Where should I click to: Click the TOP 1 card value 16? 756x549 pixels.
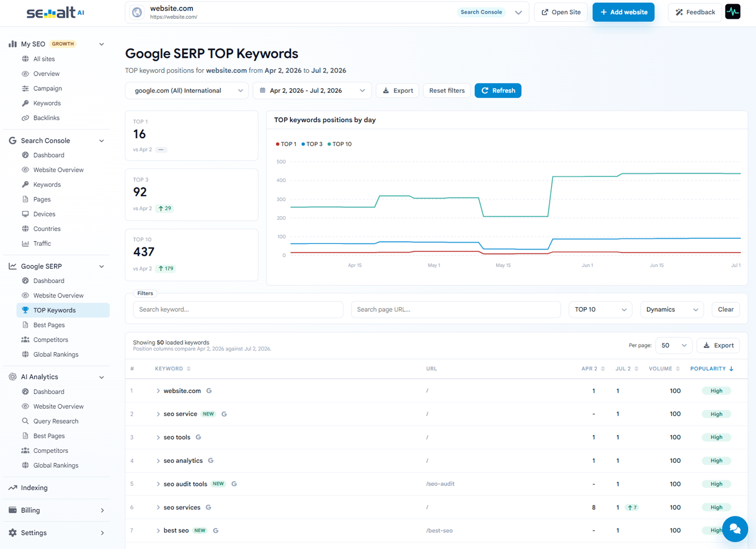point(139,134)
